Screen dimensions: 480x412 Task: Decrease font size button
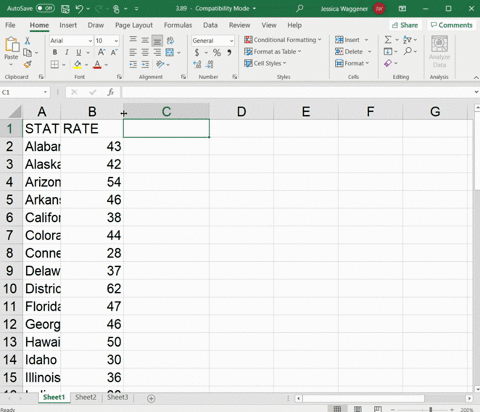pyautogui.click(x=114, y=52)
